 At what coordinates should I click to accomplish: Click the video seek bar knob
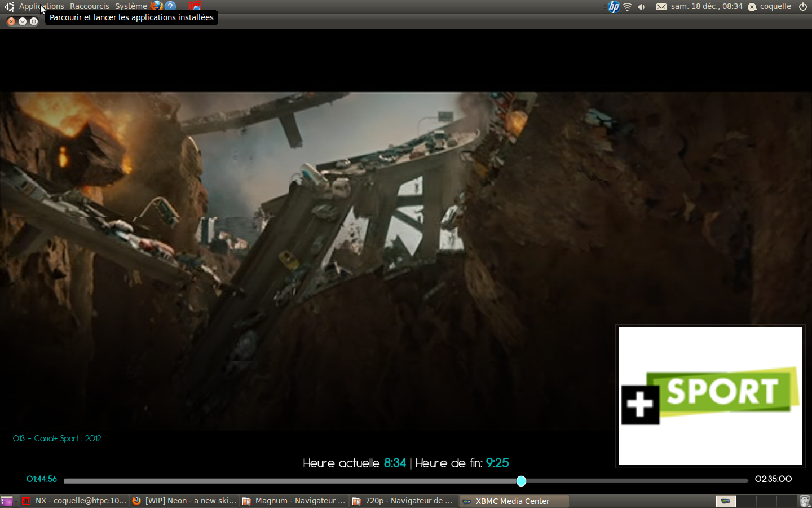521,481
